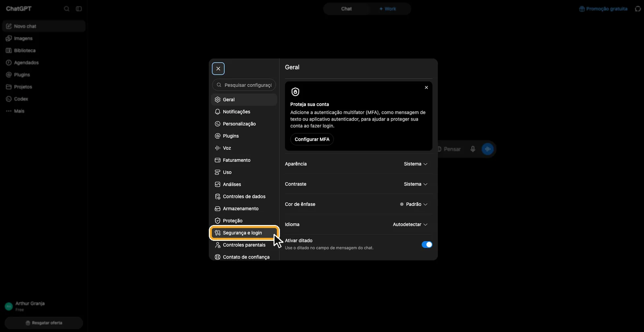Switch to the Chat tab
644x332 pixels.
point(346,9)
